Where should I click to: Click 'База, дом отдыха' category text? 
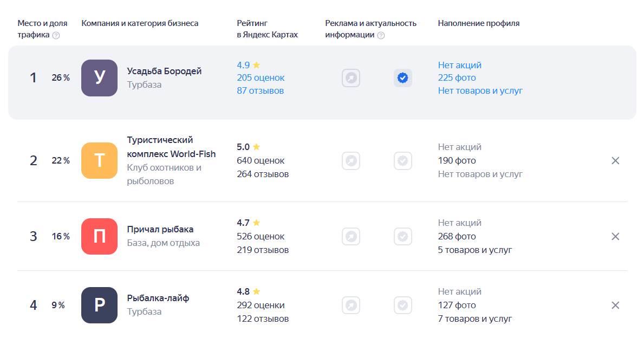click(164, 243)
